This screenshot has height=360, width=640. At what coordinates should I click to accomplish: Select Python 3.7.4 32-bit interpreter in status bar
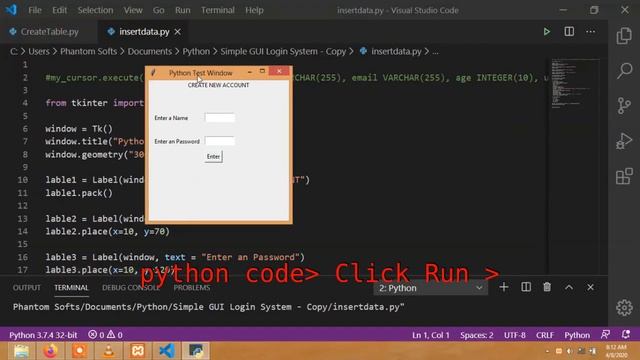(43, 335)
